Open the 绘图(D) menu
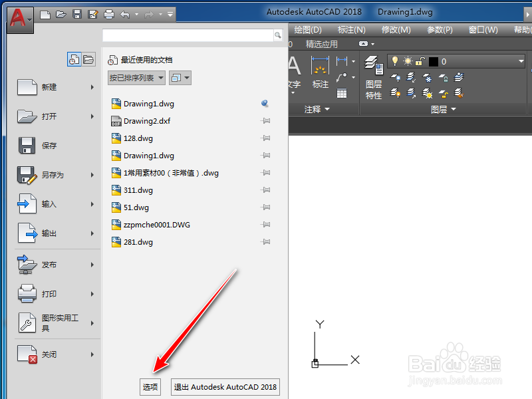 point(308,30)
